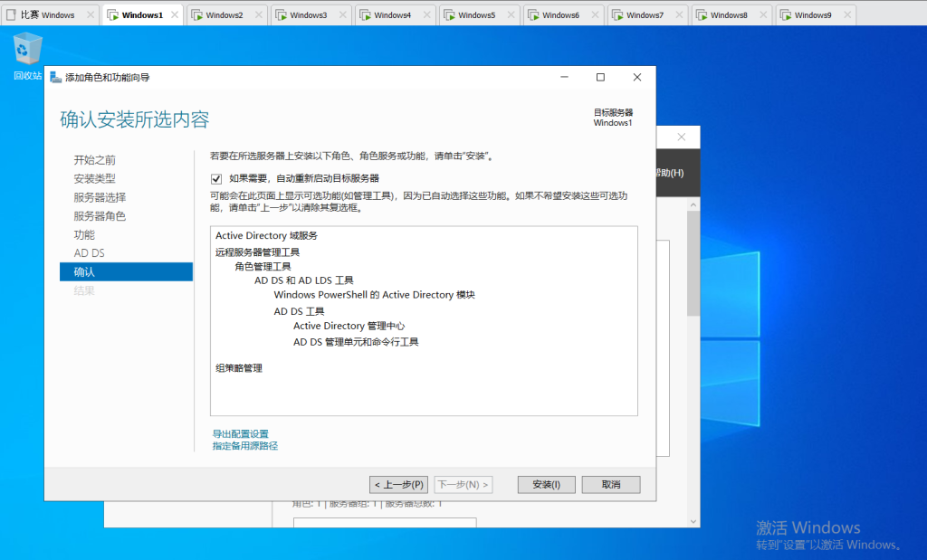927x560 pixels.
Task: Close the Windows2 tab with X
Action: click(258, 15)
